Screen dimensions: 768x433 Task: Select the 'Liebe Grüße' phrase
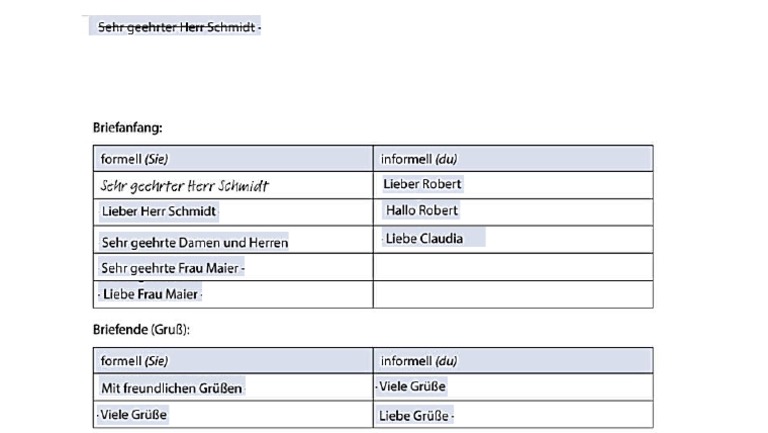tap(414, 416)
